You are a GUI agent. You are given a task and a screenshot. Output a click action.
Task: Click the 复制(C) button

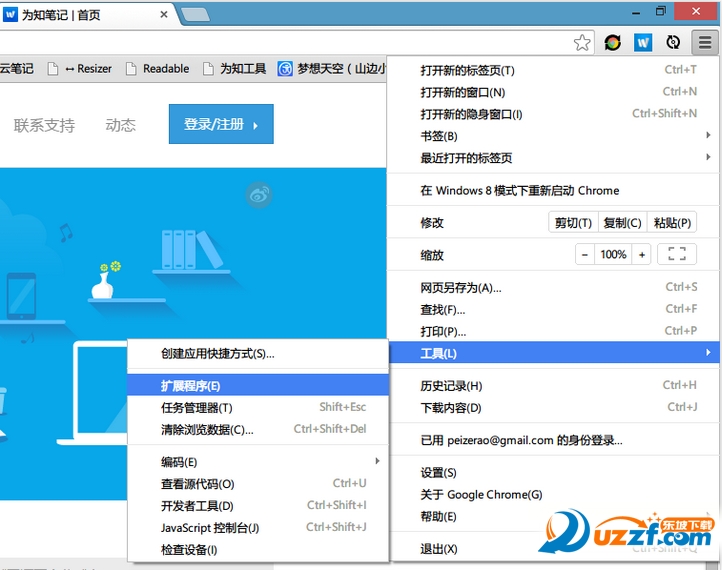[623, 223]
